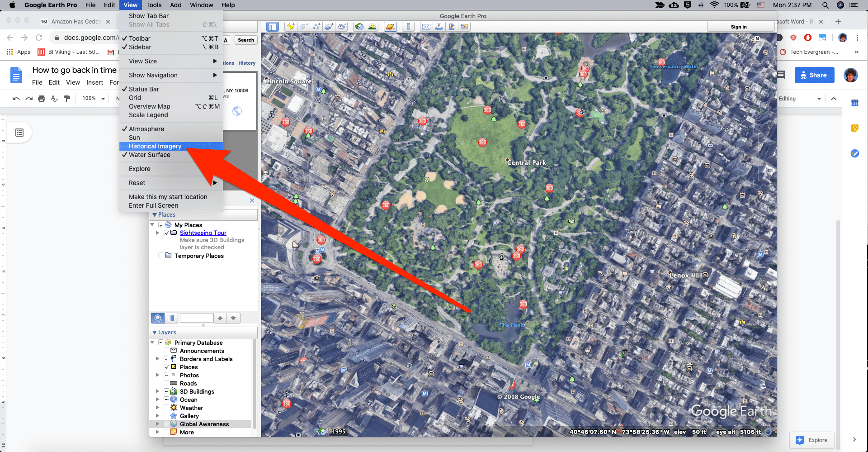Click the Email envelope toolbar icon
Viewport: 868px width, 452px height.
tap(426, 27)
